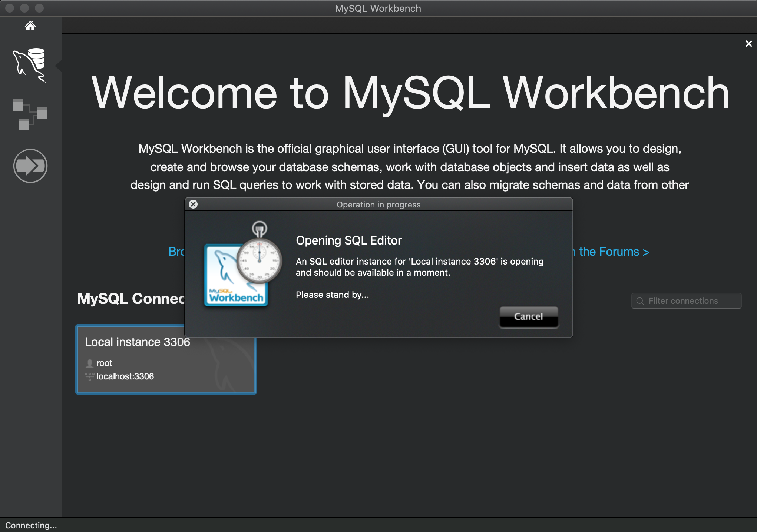
Task: Open the Models sidebar icon
Action: point(30,114)
